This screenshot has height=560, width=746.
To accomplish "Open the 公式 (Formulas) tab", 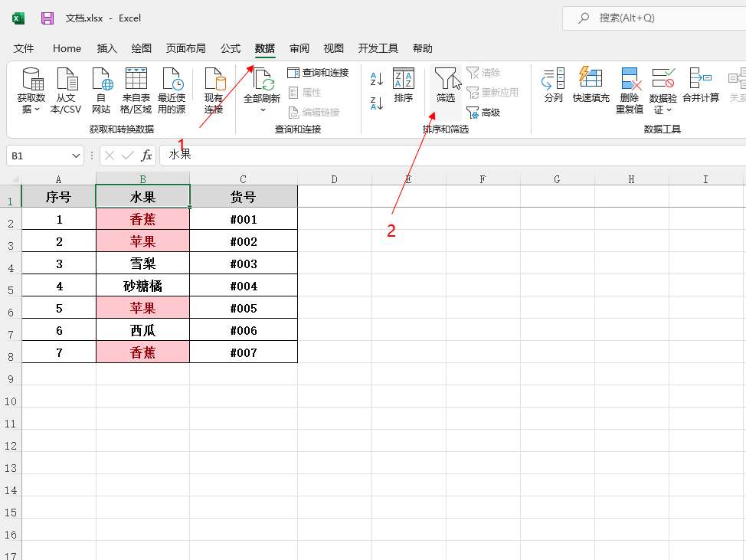I will pos(231,48).
